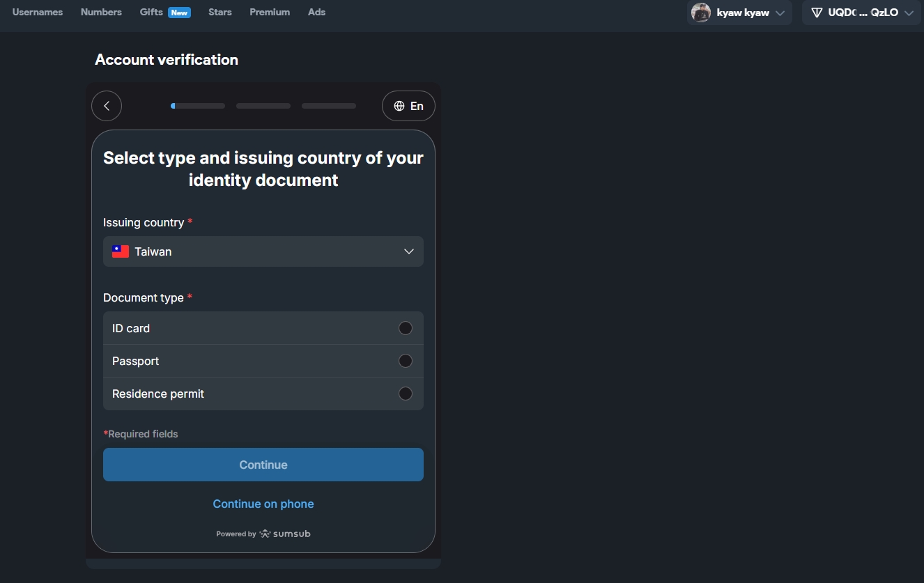The height and width of the screenshot is (583, 924).
Task: Click the Sumsub logo
Action: point(284,534)
